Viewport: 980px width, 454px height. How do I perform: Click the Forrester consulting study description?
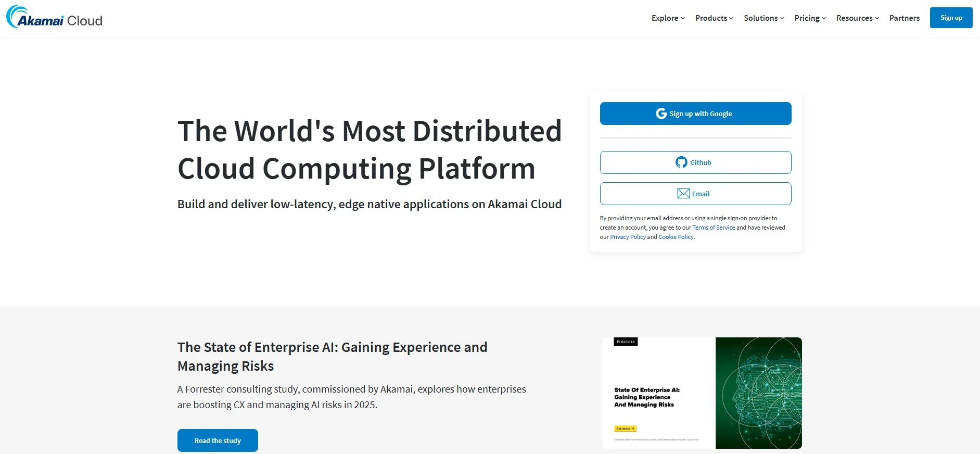[x=351, y=397]
